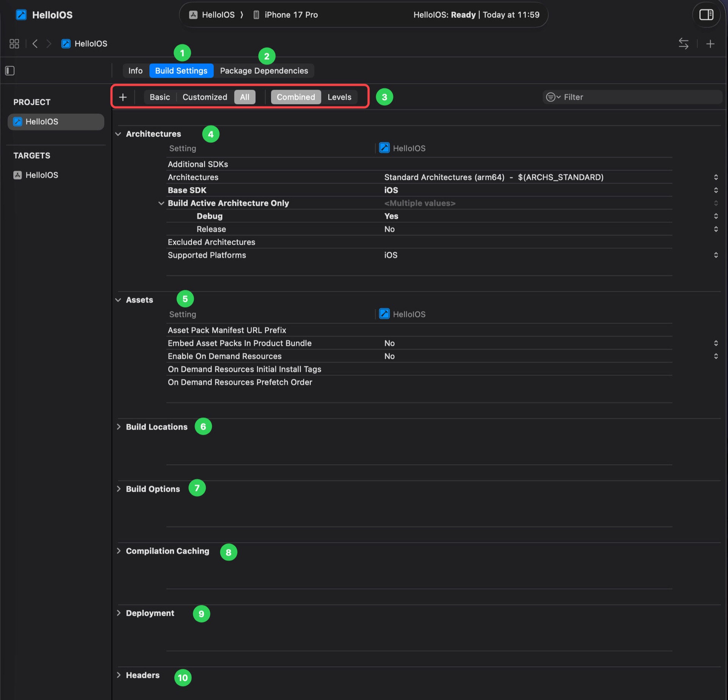Open the Architectures value popup
The image size is (728, 700).
716,177
